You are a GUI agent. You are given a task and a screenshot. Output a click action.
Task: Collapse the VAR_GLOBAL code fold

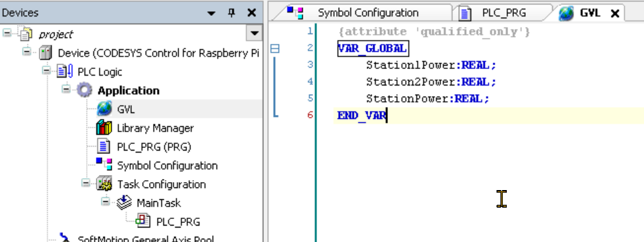(x=275, y=49)
